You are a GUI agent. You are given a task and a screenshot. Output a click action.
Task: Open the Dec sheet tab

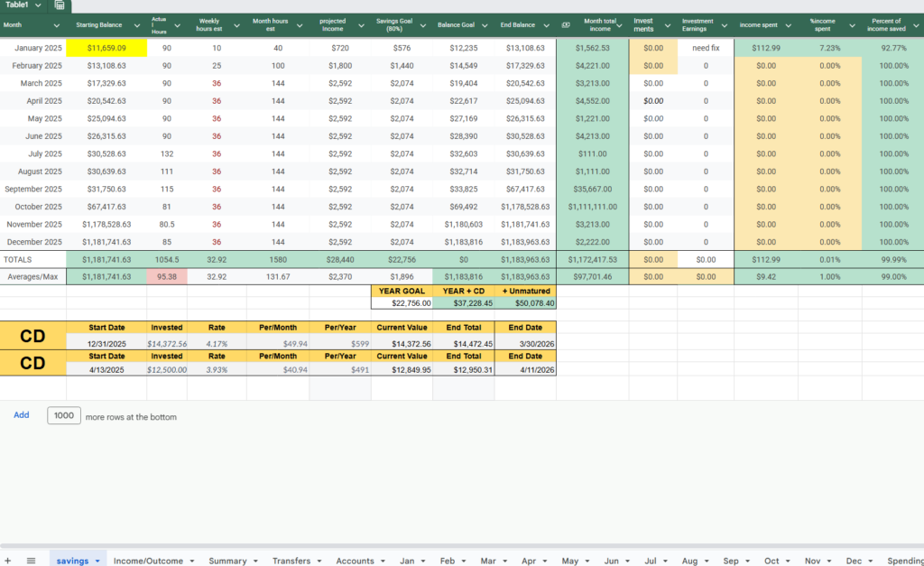(853, 561)
